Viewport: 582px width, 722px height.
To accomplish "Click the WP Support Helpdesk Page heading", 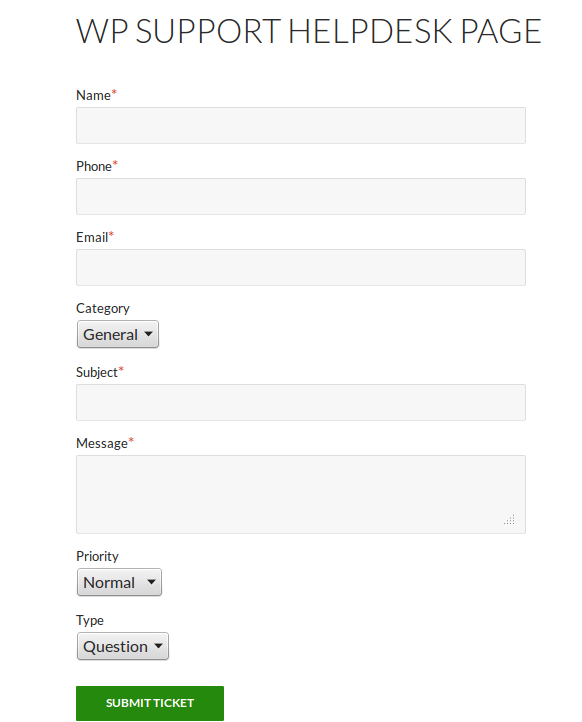I will coord(308,31).
